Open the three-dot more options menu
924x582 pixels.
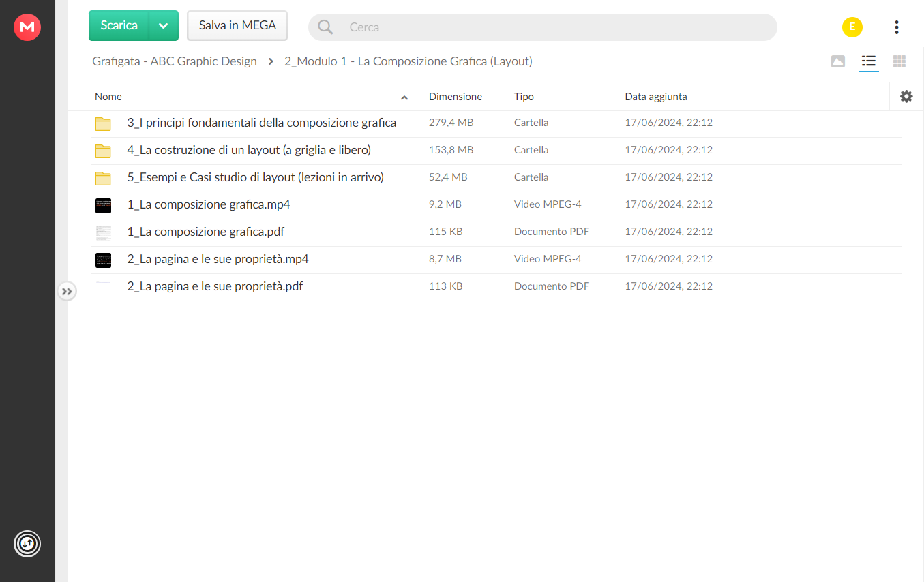pyautogui.click(x=896, y=27)
